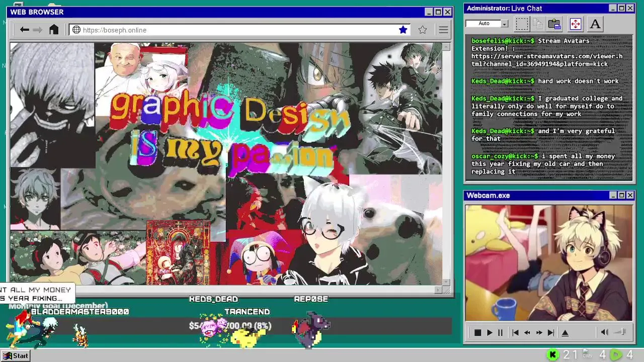Click the oscar_cozy@kick username in chat

coord(505,156)
